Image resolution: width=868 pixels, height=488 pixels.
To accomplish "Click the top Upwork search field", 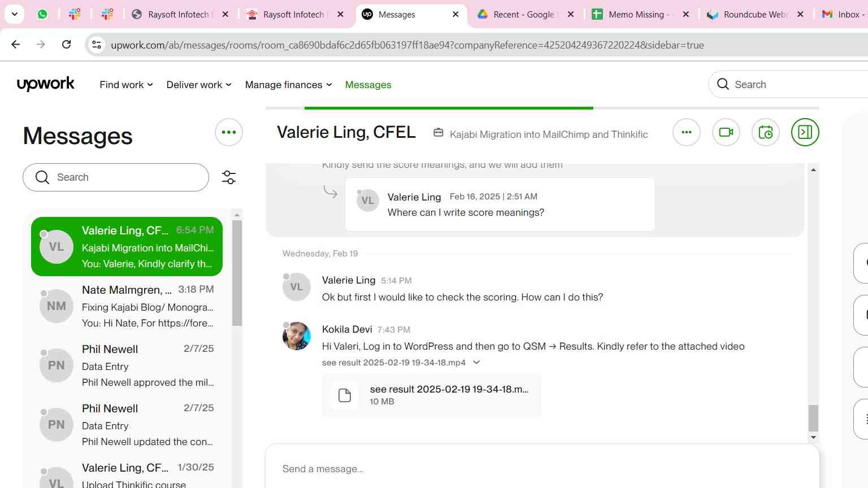I will pos(788,84).
